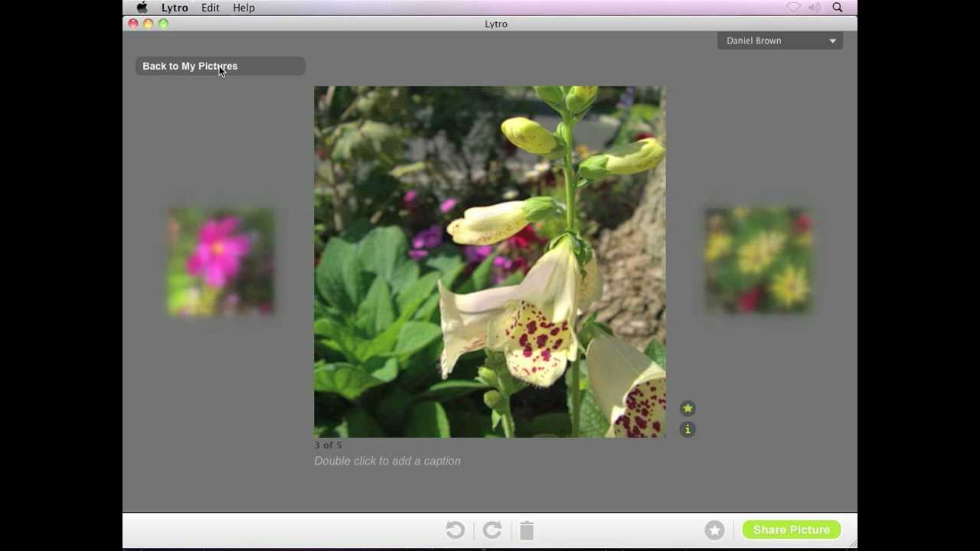Delete the picture with the trash icon

pos(527,530)
